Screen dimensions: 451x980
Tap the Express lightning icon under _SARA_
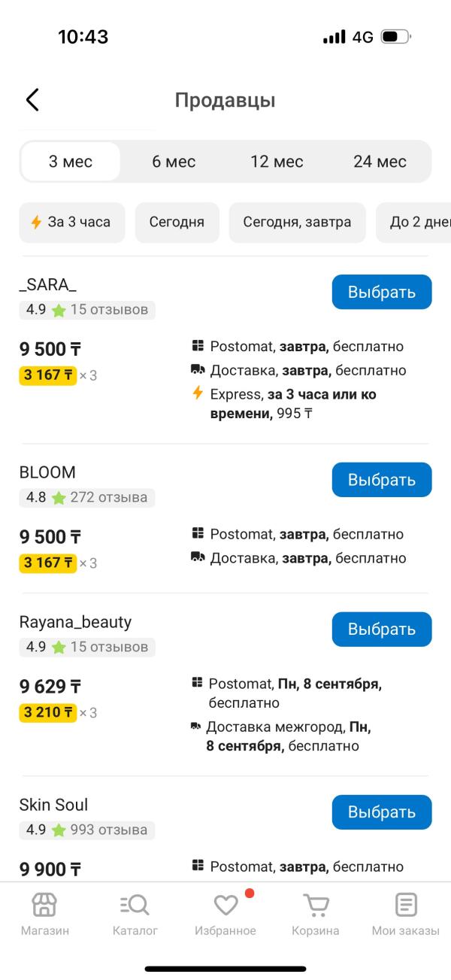coord(198,393)
